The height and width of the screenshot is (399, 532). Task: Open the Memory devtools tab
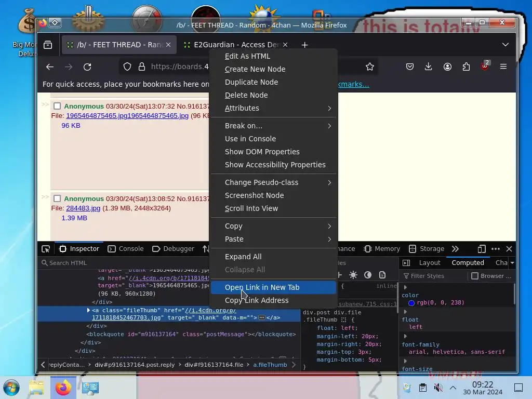[382, 249]
